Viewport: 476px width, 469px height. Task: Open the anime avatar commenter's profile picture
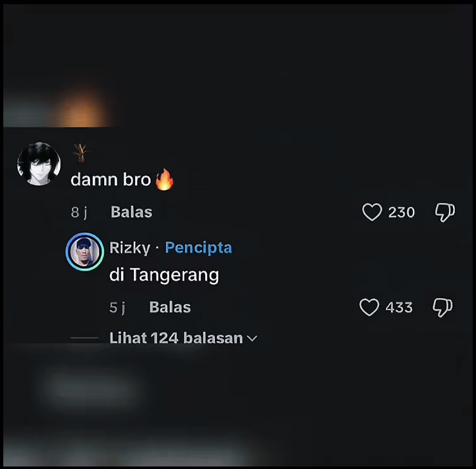(39, 163)
